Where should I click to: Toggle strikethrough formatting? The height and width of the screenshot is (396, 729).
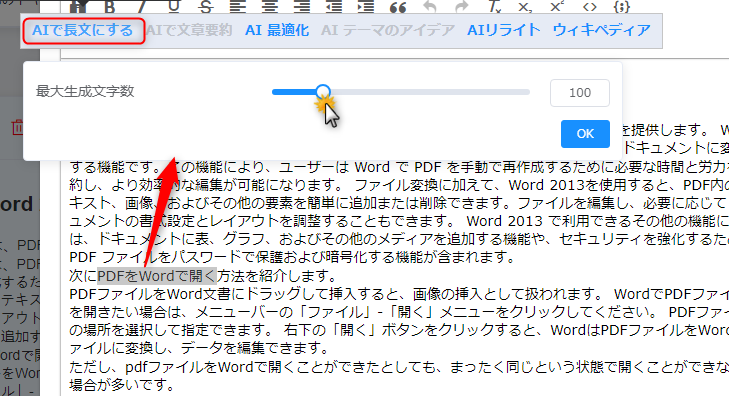206,7
